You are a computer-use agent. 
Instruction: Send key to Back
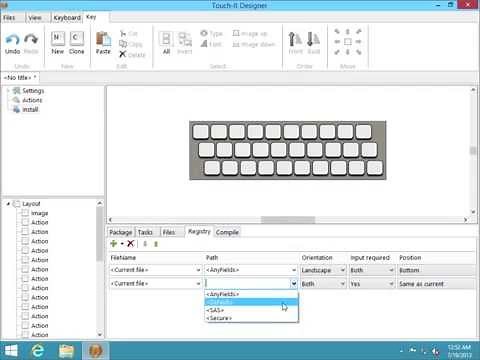(313, 43)
